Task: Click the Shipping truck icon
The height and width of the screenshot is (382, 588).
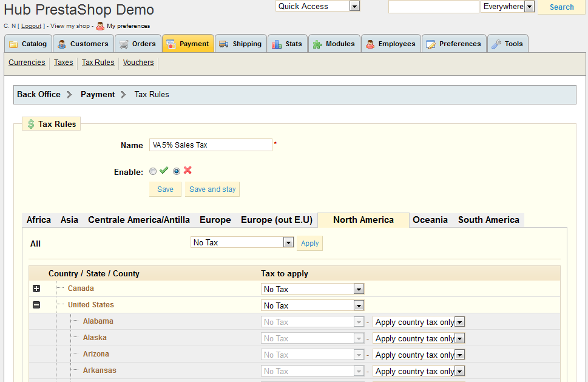Action: tap(223, 44)
